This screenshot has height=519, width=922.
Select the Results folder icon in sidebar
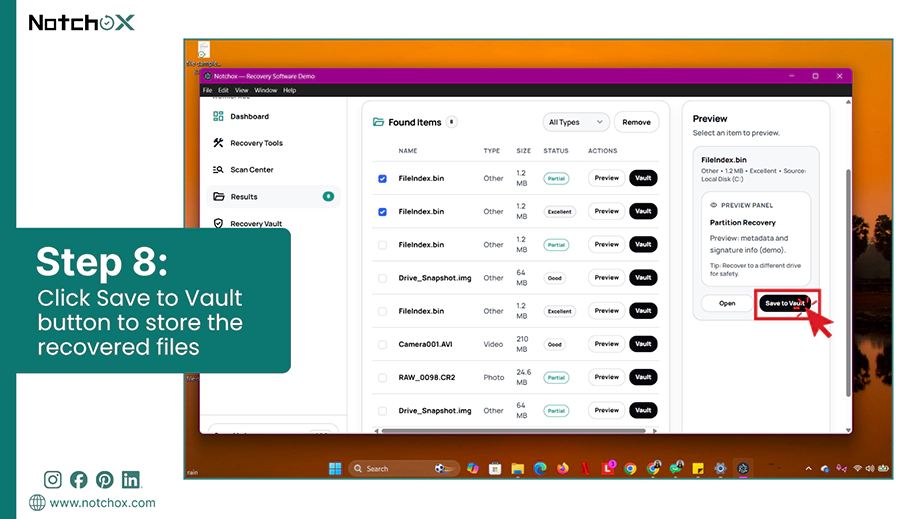click(x=218, y=196)
